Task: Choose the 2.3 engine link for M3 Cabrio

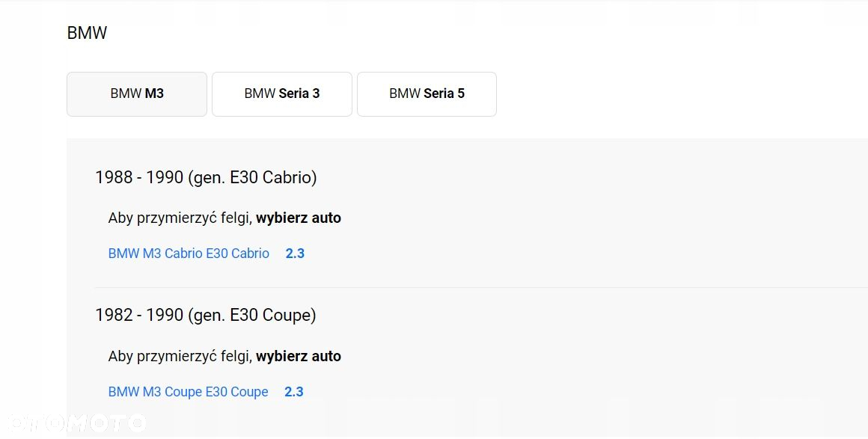Action: (x=295, y=254)
